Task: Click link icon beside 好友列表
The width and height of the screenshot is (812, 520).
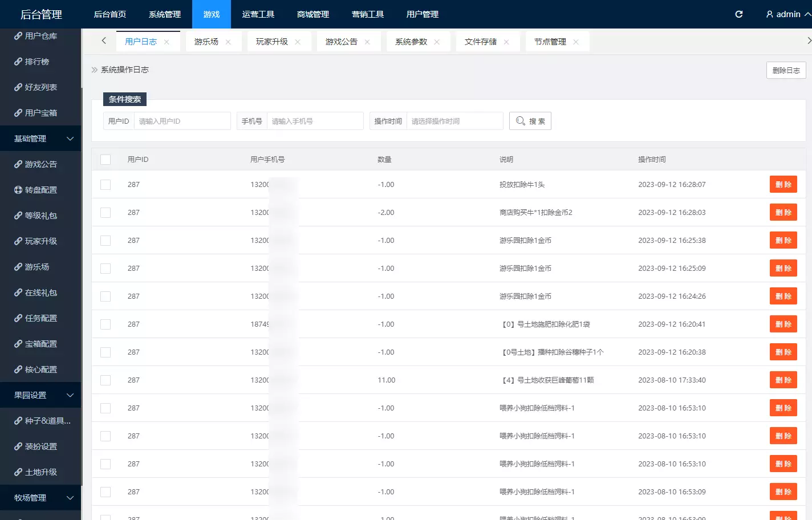Action: click(18, 87)
